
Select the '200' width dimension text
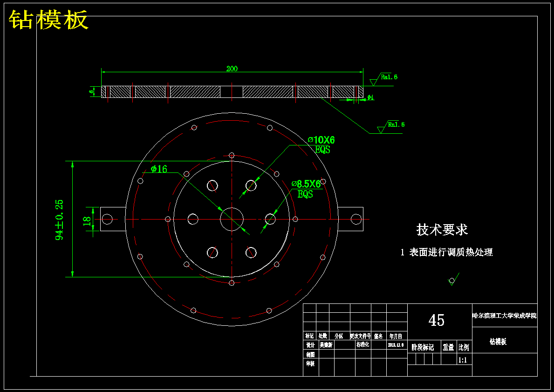(x=232, y=69)
